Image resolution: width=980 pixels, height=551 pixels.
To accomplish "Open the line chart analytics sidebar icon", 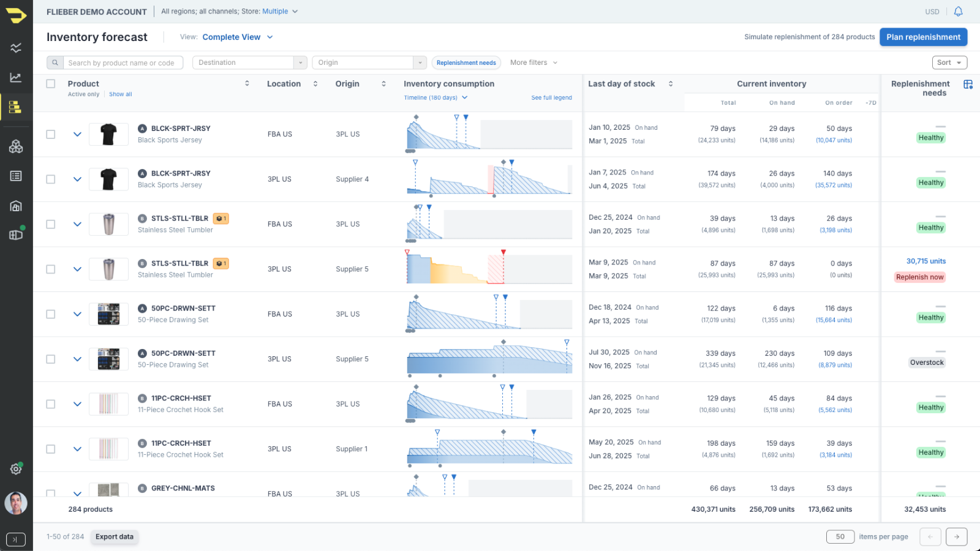I will (x=16, y=78).
